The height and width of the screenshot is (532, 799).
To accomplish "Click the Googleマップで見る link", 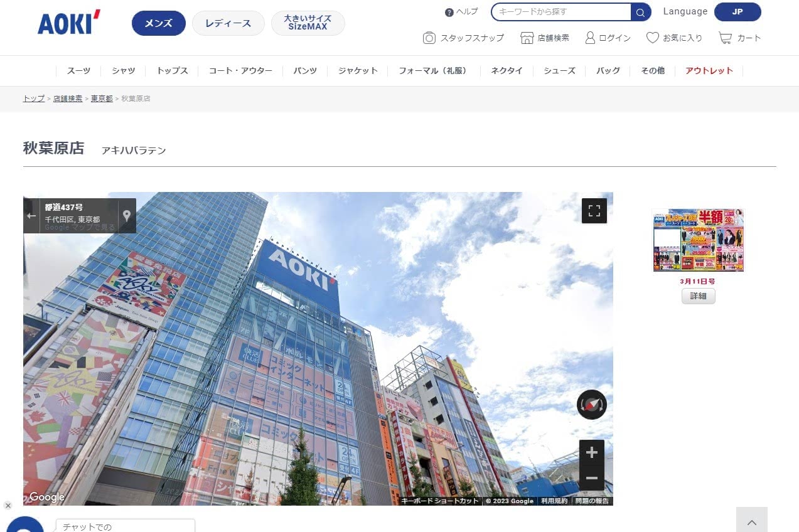I will (x=80, y=227).
